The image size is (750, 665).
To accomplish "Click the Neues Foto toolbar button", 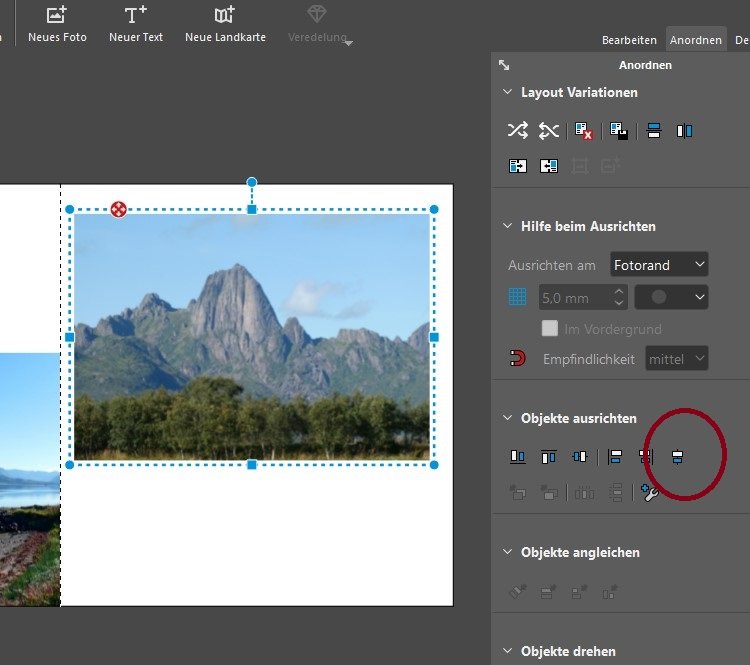I will (57, 25).
